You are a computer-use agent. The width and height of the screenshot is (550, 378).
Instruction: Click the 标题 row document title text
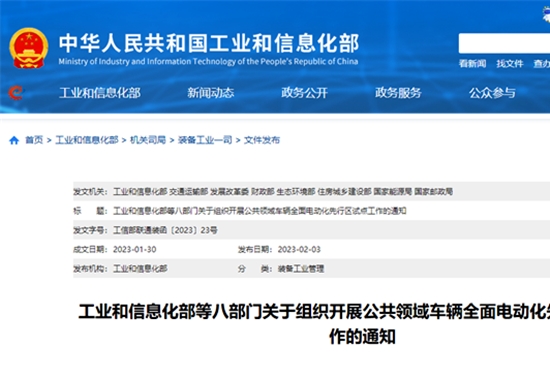tap(260, 211)
